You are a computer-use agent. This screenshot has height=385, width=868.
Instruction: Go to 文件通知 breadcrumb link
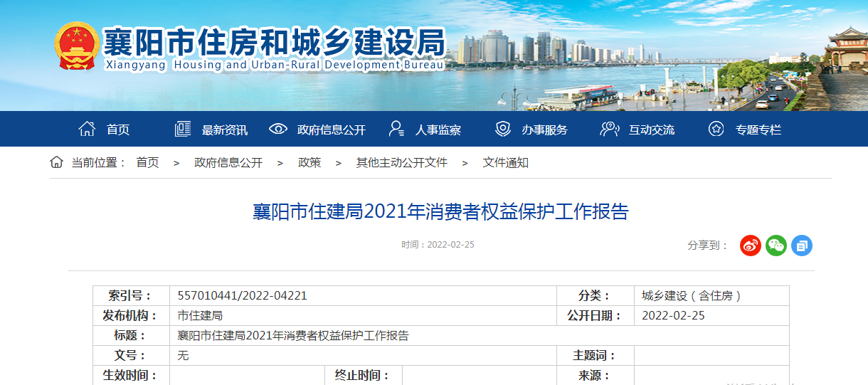click(x=506, y=162)
